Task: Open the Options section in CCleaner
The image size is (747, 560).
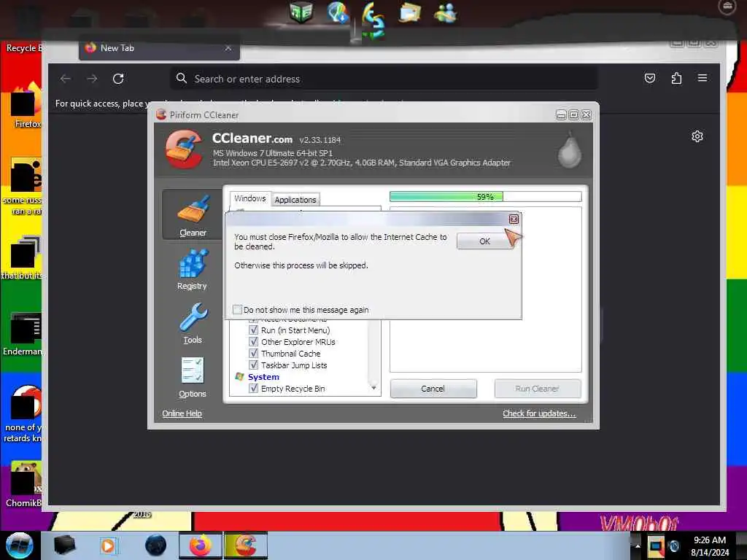Action: click(x=193, y=378)
